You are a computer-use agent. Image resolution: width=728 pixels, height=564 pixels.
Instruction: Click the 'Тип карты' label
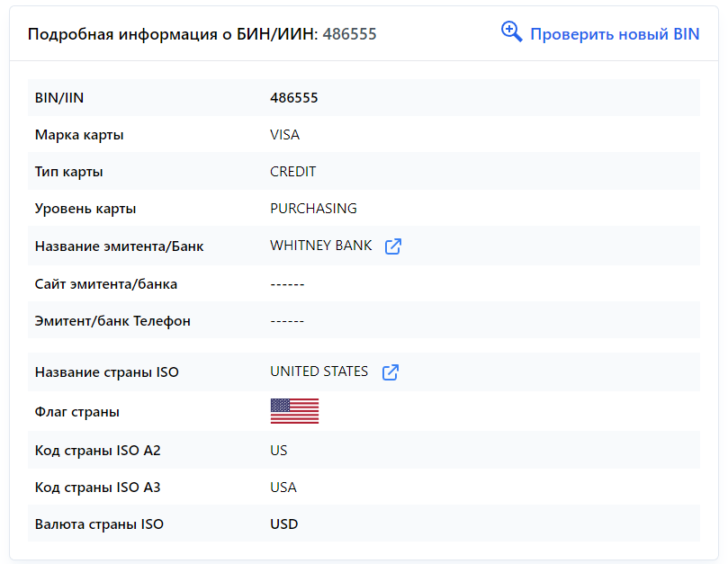click(68, 172)
